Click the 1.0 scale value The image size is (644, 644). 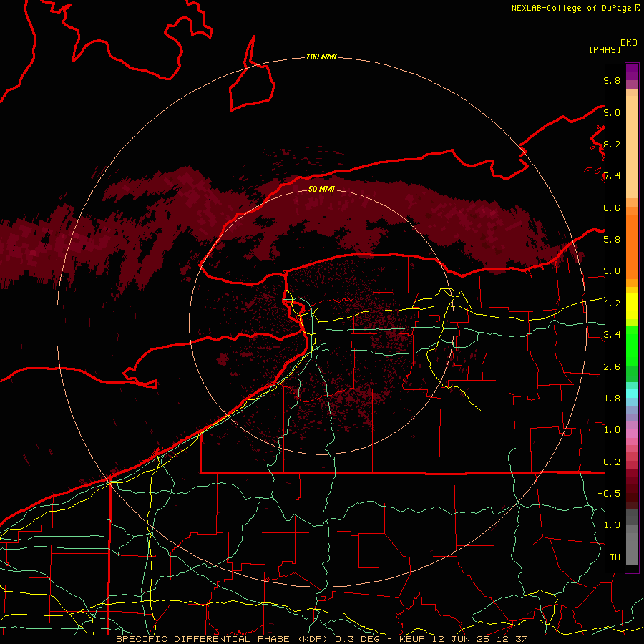coord(612,430)
